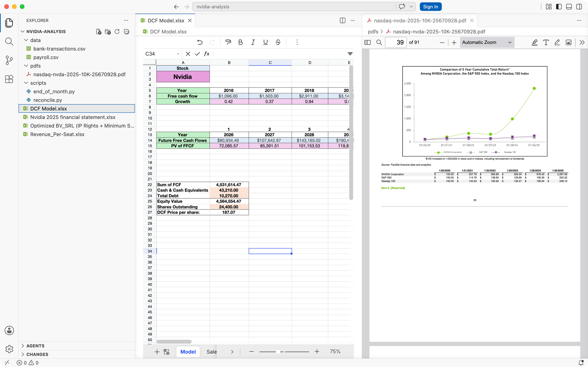588x367 pixels.
Task: Select the nasdaq-nvda 10-K PDF tab
Action: (420, 21)
